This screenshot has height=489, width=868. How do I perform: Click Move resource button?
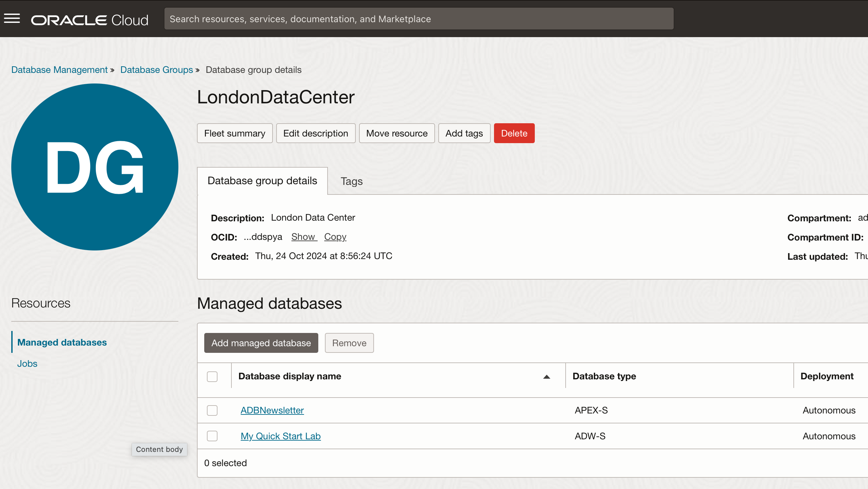397,134
